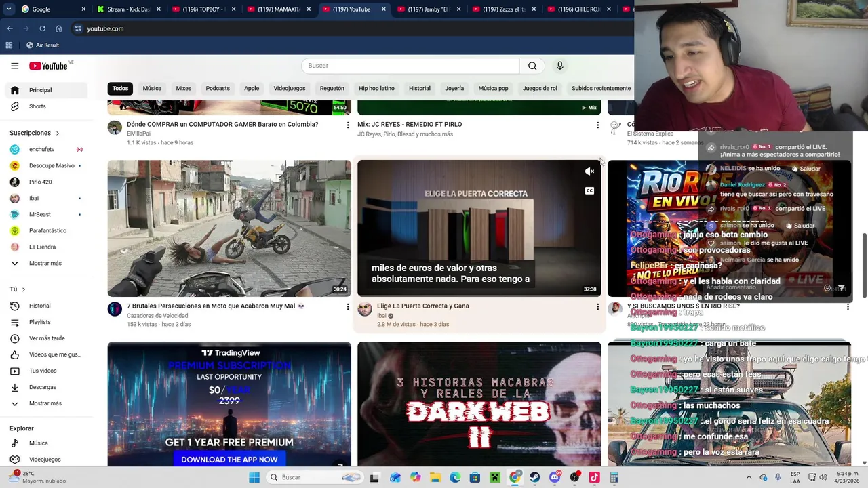
Task: Open Ver más tarde list
Action: click(x=46, y=338)
